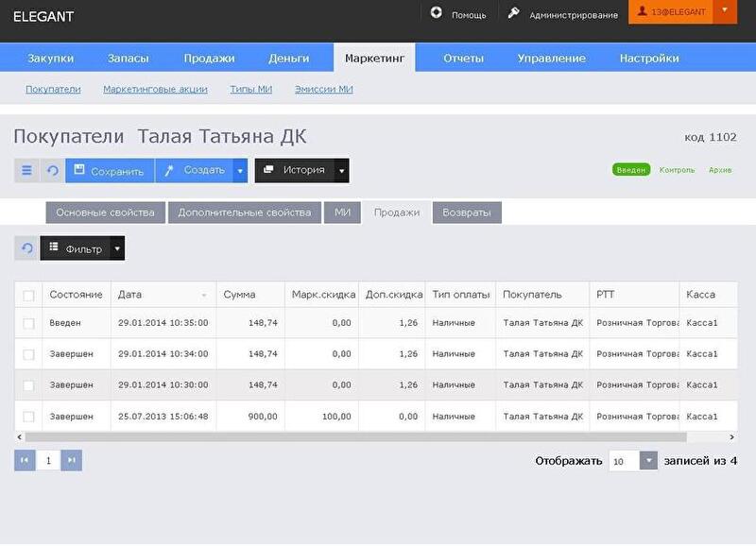The image size is (756, 546).
Task: Toggle the select-all checkbox in table header
Action: (28, 295)
